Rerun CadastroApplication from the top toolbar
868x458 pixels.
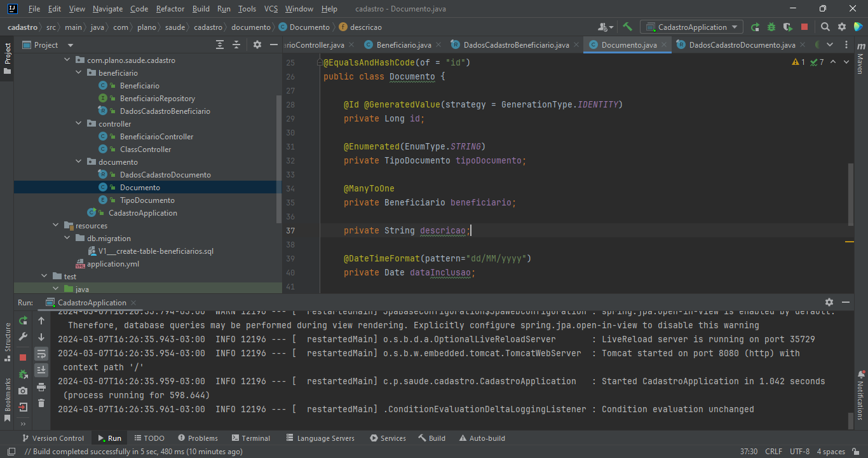755,27
